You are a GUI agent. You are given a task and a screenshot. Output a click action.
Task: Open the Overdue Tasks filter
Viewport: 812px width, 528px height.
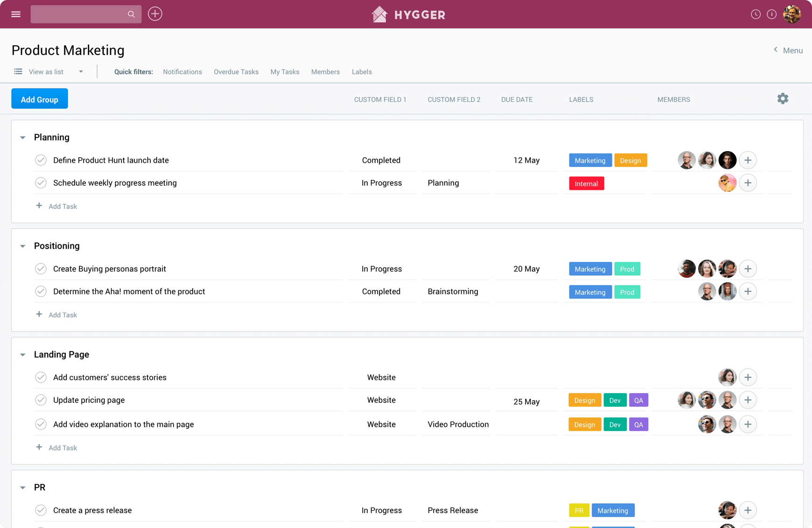[x=236, y=71]
